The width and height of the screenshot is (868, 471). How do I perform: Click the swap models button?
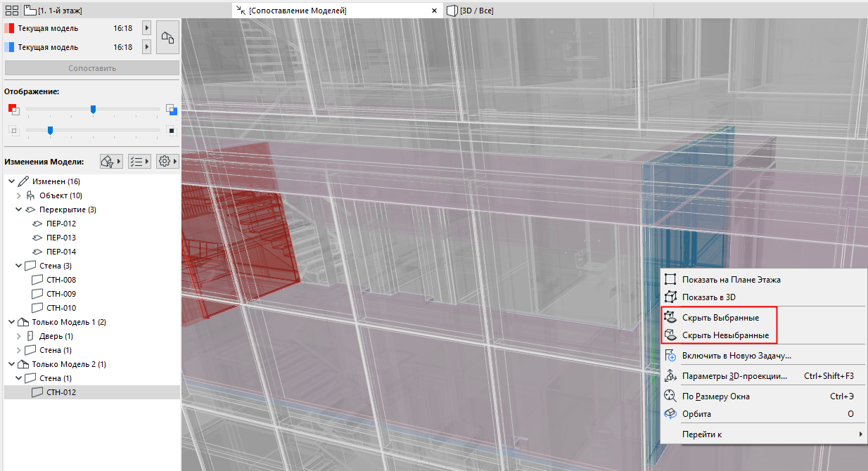pyautogui.click(x=167, y=37)
